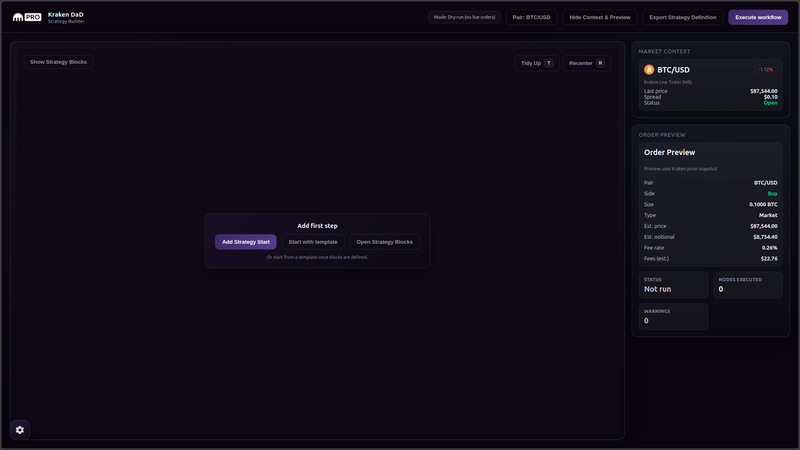Click the T shortcut badge on Tidy Up

click(x=548, y=63)
